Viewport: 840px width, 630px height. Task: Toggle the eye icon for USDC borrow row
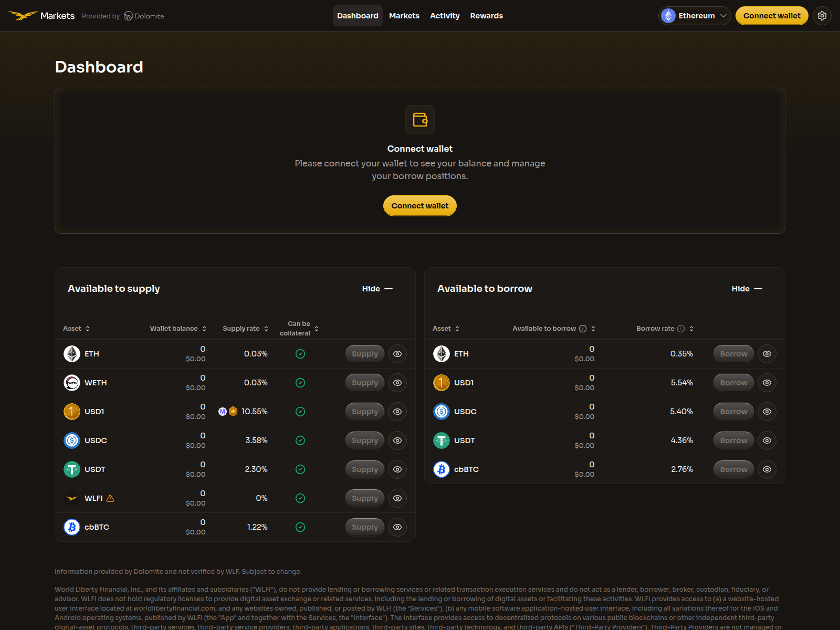pos(767,412)
